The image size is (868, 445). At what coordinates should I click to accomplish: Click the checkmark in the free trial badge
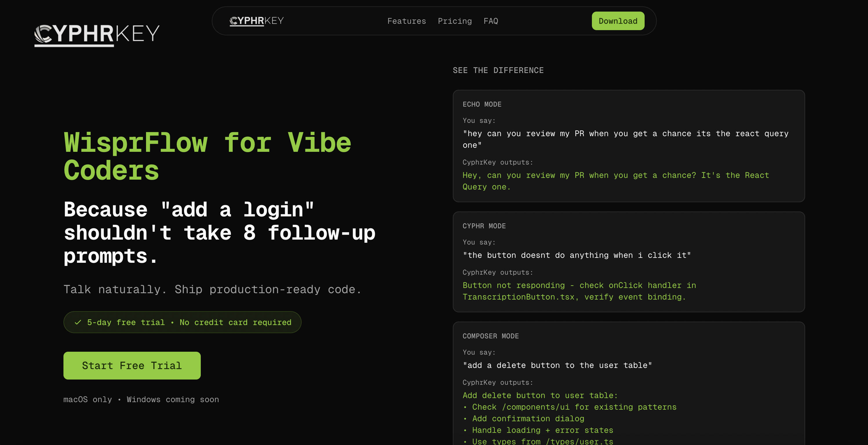(78, 322)
